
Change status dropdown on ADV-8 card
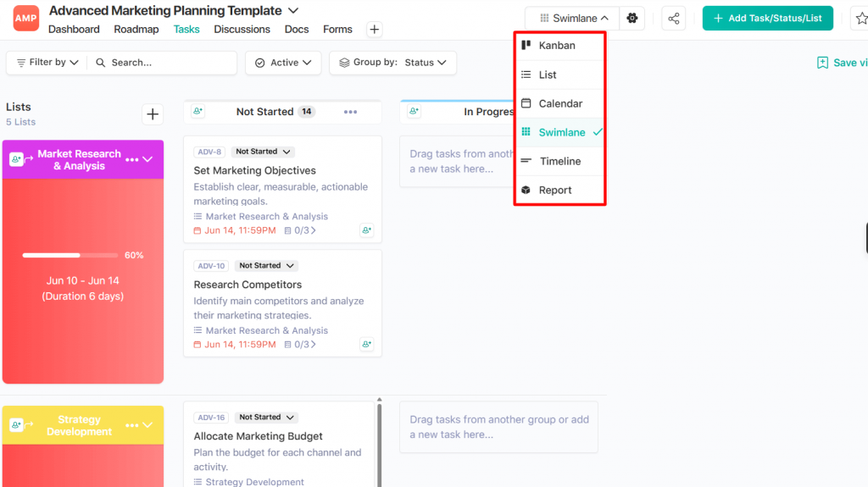pyautogui.click(x=263, y=152)
